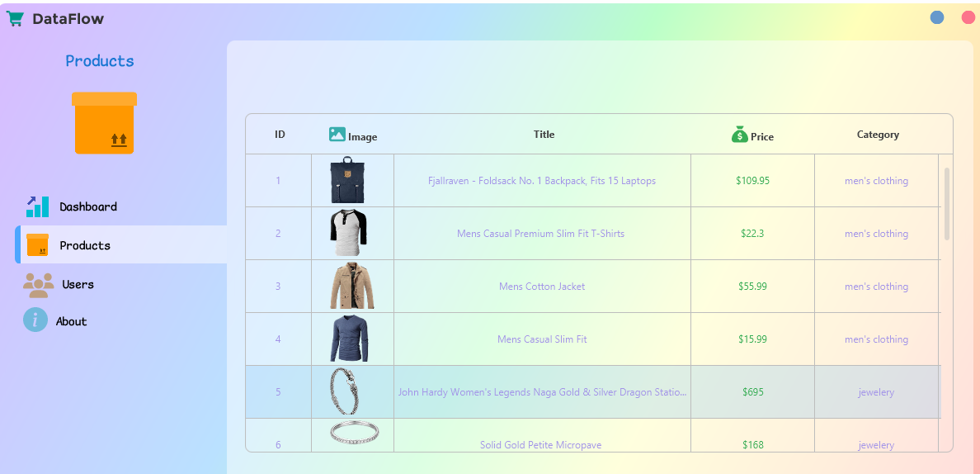Click the picture icon in Image header
Image resolution: width=980 pixels, height=474 pixels.
pyautogui.click(x=337, y=135)
